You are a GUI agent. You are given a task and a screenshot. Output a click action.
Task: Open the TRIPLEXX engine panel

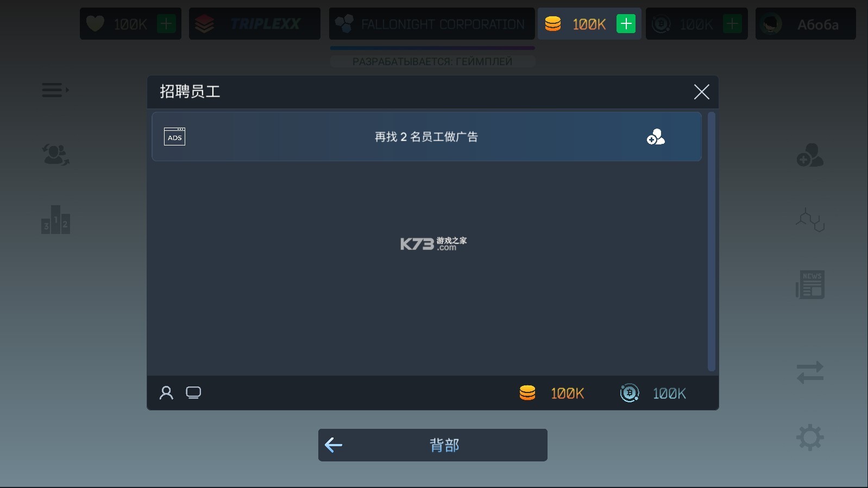click(x=254, y=24)
